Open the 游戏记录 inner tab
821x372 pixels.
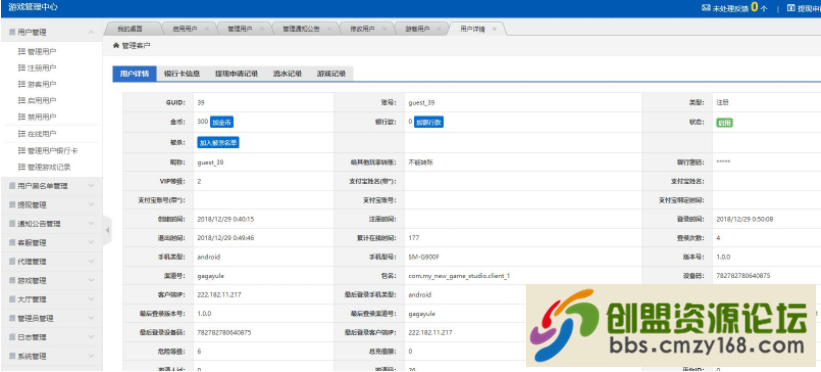[331, 74]
